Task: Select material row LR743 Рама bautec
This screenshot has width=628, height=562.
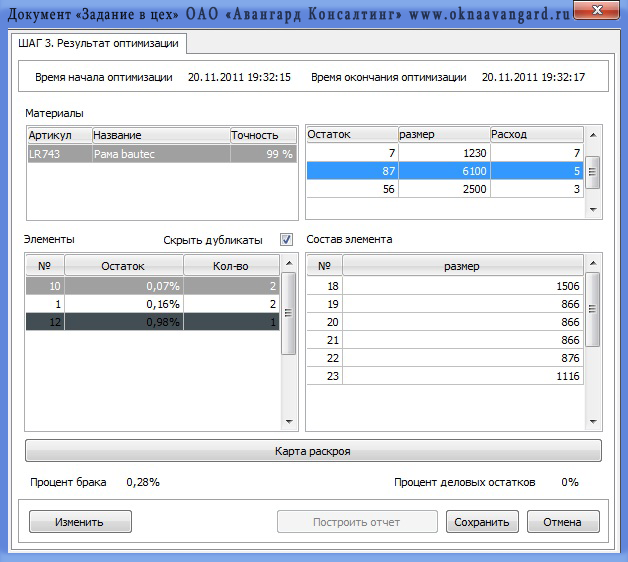Action: pyautogui.click(x=161, y=155)
